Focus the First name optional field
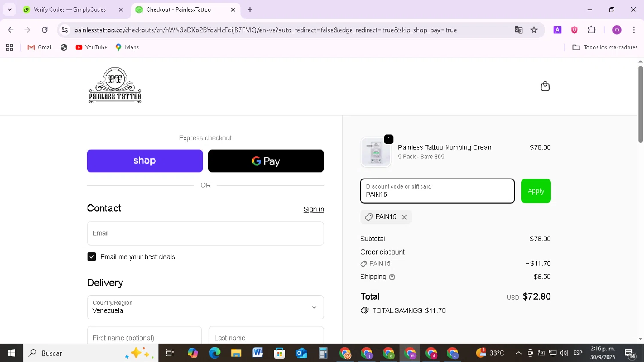 point(144,335)
